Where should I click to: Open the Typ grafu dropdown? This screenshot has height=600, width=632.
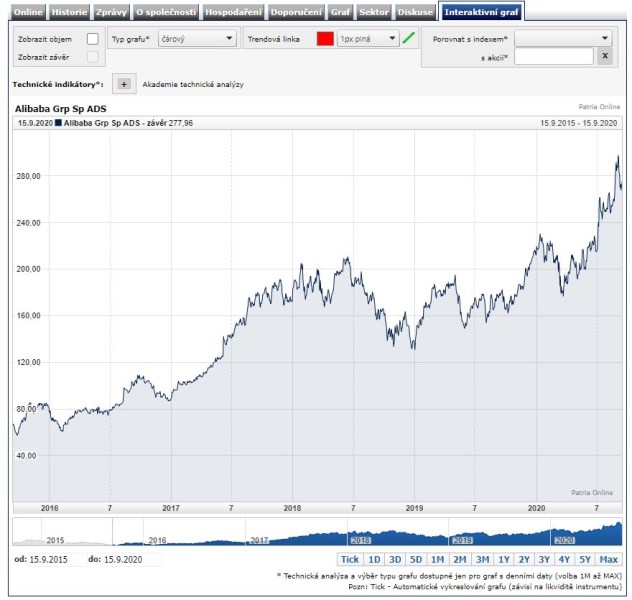click(197, 39)
